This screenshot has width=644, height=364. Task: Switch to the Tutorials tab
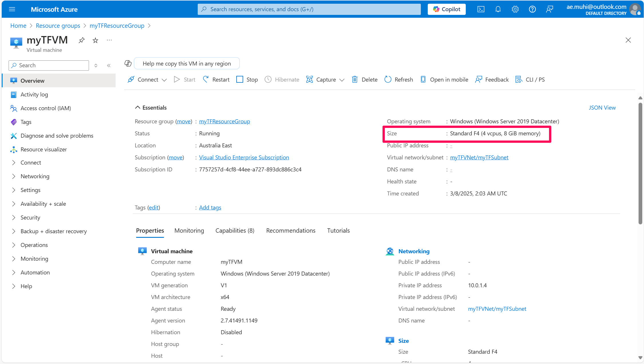pyautogui.click(x=338, y=231)
